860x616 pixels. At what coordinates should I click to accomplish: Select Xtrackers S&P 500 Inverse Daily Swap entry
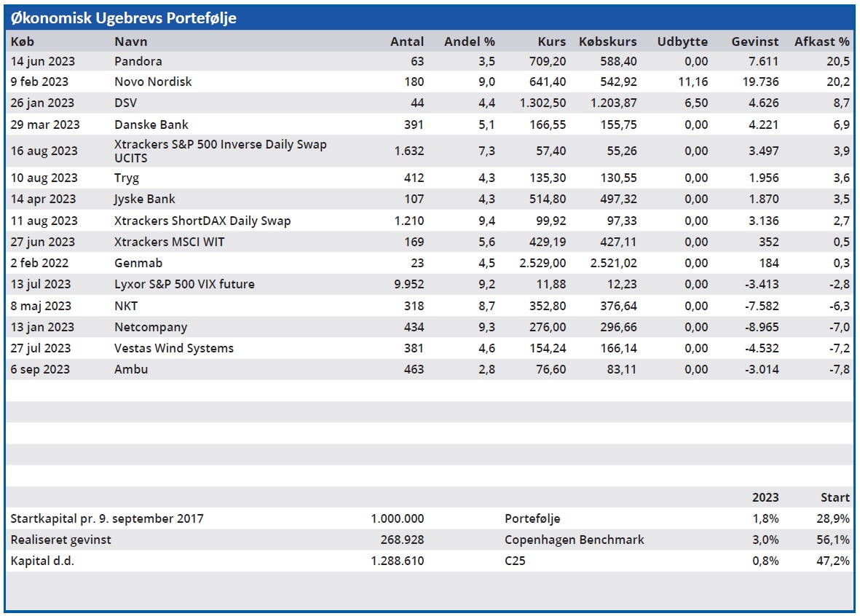click(220, 151)
